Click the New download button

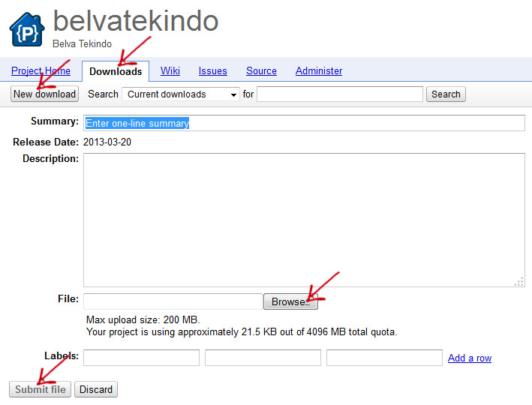click(44, 94)
